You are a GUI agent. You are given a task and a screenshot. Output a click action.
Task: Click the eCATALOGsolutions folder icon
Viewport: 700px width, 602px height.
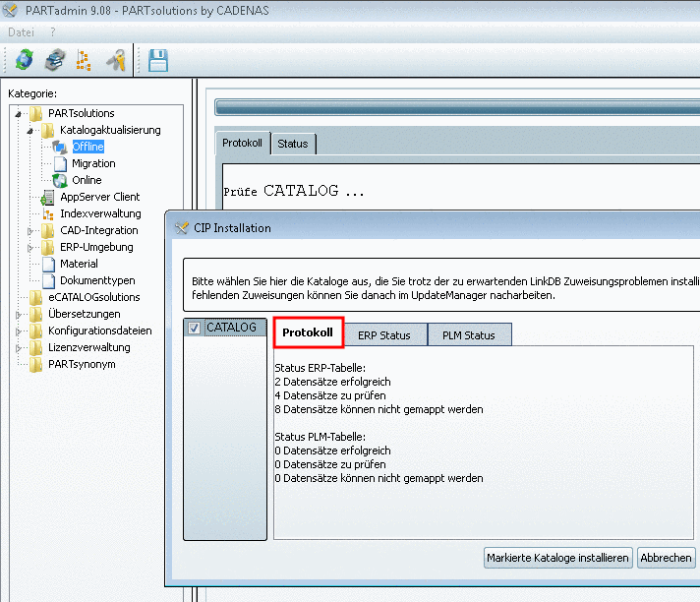click(x=35, y=297)
